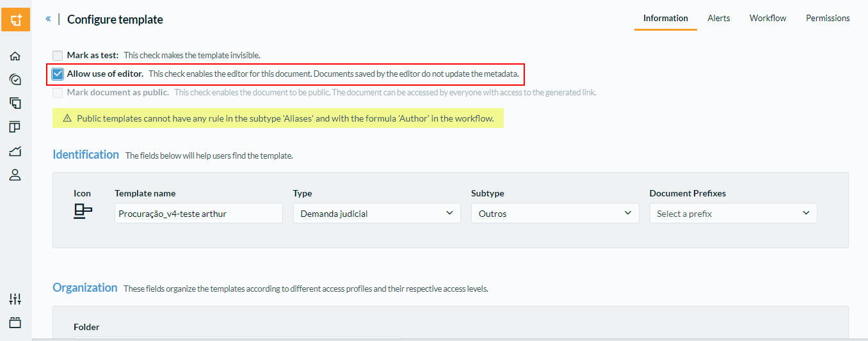Open the Type dropdown Demanda judicial
This screenshot has height=341, width=868.
point(377,214)
